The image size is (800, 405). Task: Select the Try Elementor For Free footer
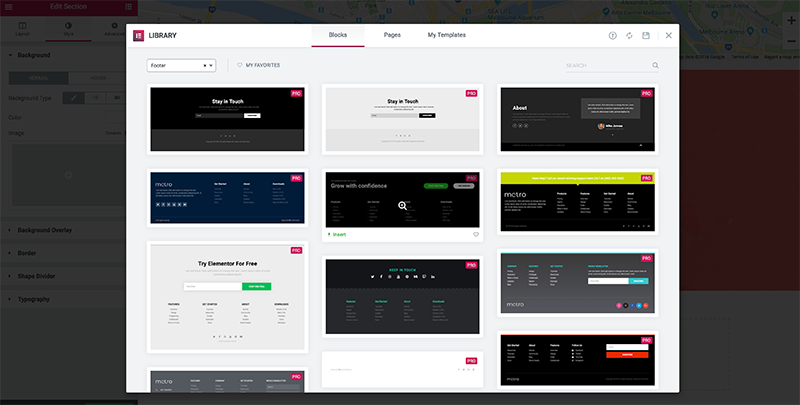pyautogui.click(x=225, y=296)
